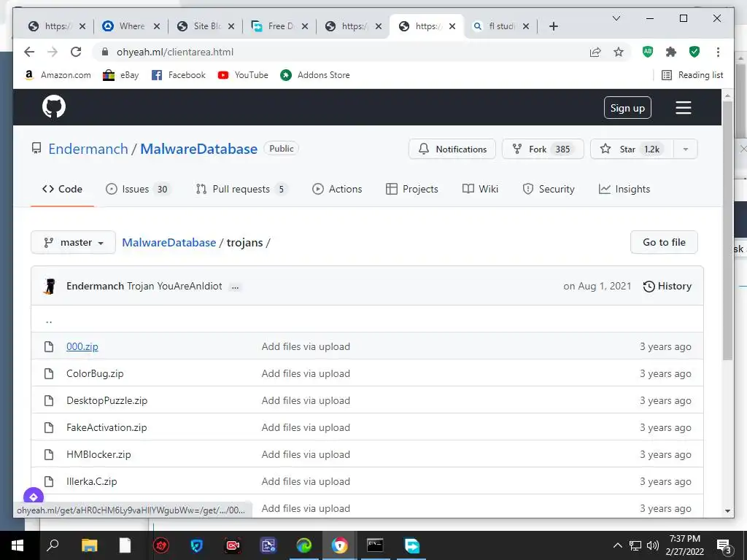
Task: Open Windows Start menu
Action: [x=18, y=545]
